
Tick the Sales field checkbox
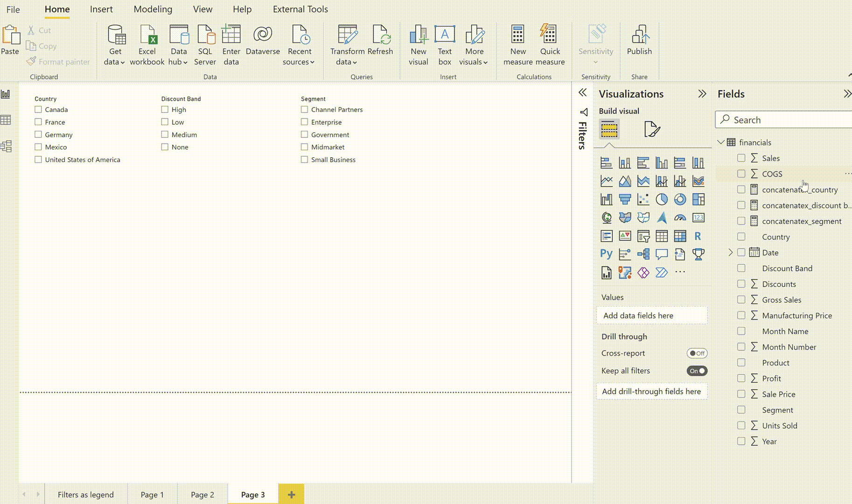[x=741, y=158]
